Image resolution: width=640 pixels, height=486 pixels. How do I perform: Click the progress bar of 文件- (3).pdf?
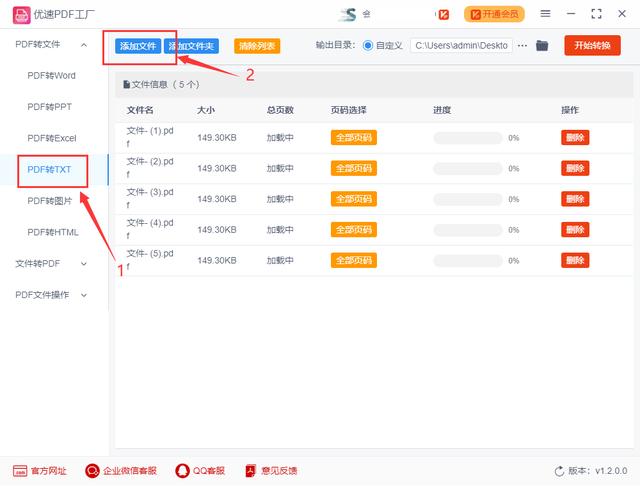pos(468,199)
